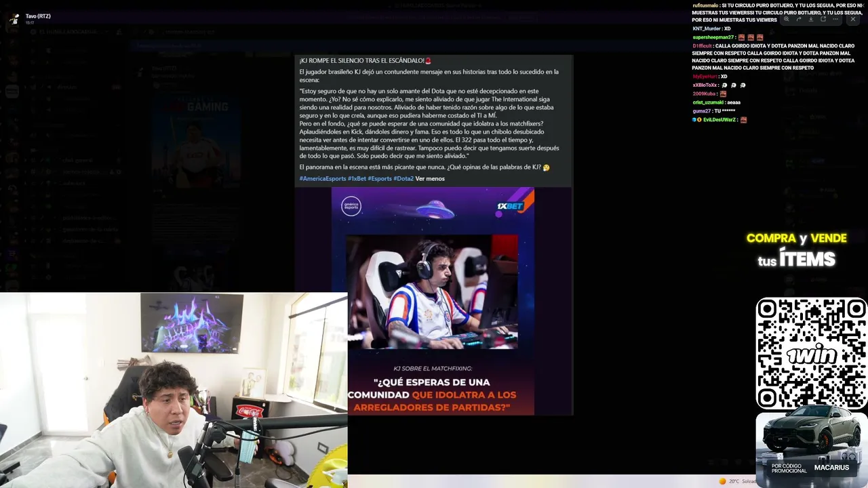This screenshot has height=488, width=868.
Task: Open the #Dota2 hashtag
Action: coord(403,179)
